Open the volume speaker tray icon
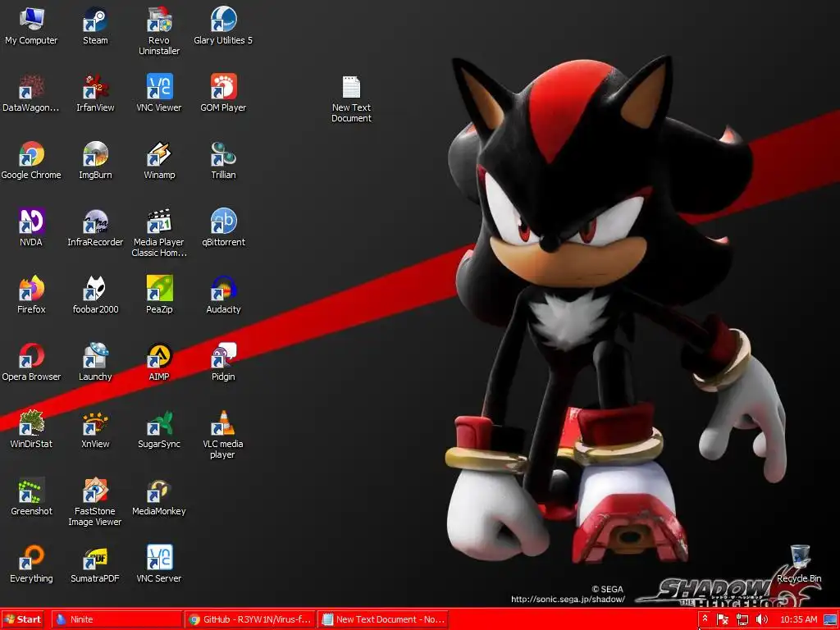This screenshot has height=630, width=840. [x=761, y=620]
